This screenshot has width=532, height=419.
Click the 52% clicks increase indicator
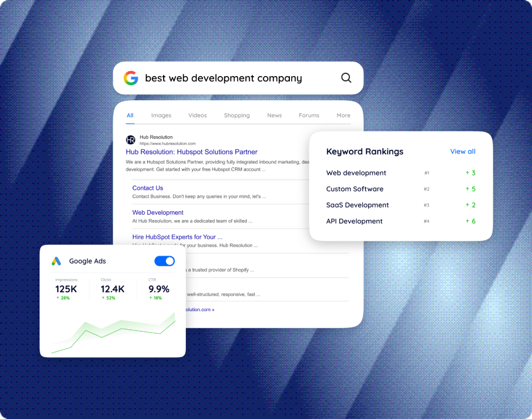coord(108,298)
